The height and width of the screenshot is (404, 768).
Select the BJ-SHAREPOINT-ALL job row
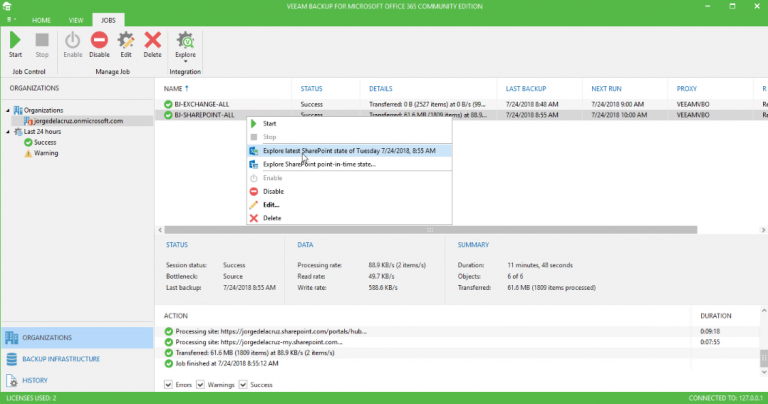tap(461, 115)
